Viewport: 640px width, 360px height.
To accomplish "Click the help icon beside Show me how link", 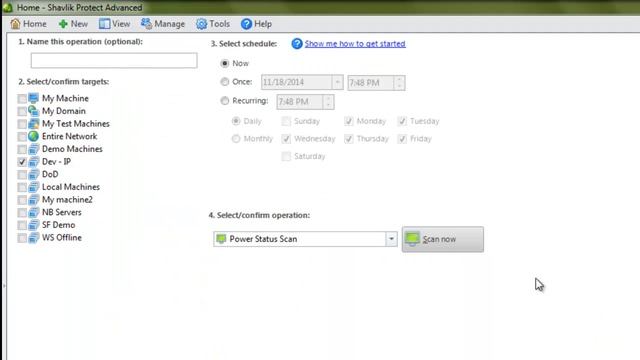I will click(297, 43).
